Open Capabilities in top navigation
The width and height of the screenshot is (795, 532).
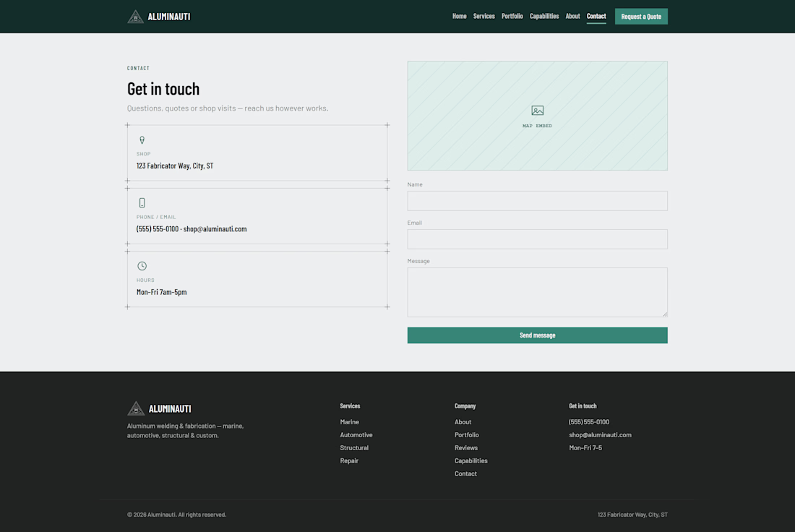[544, 16]
